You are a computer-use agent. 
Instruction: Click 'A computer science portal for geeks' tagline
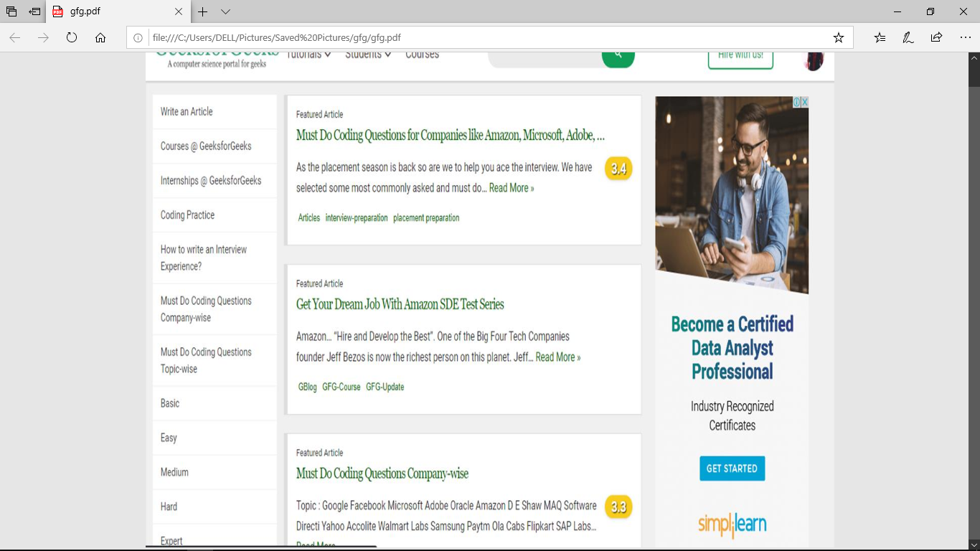(217, 64)
